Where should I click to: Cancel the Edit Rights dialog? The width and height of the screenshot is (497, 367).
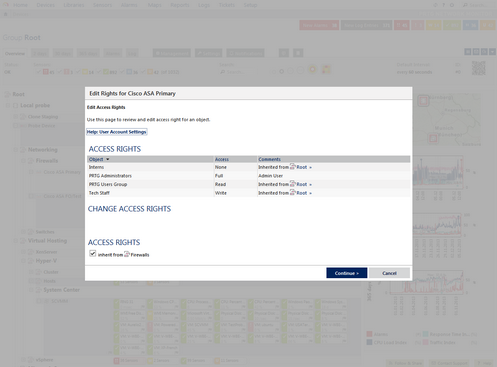tap(389, 273)
